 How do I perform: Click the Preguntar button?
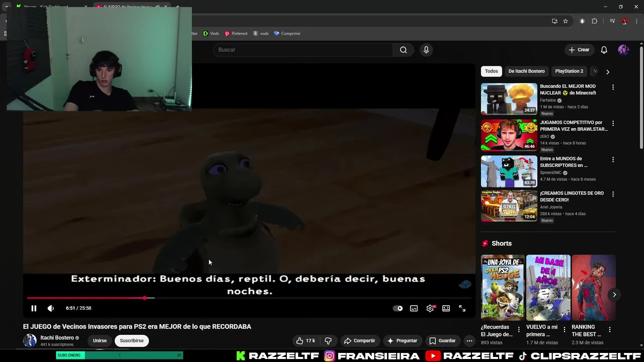[402, 341]
